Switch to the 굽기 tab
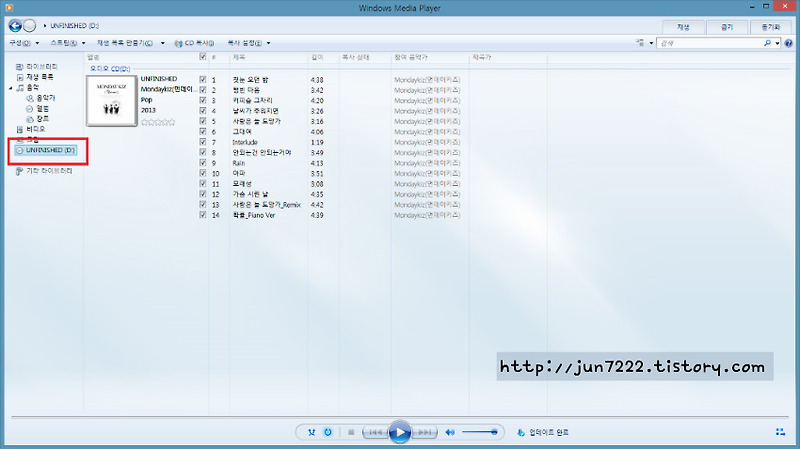The width and height of the screenshot is (800, 449). click(x=727, y=27)
